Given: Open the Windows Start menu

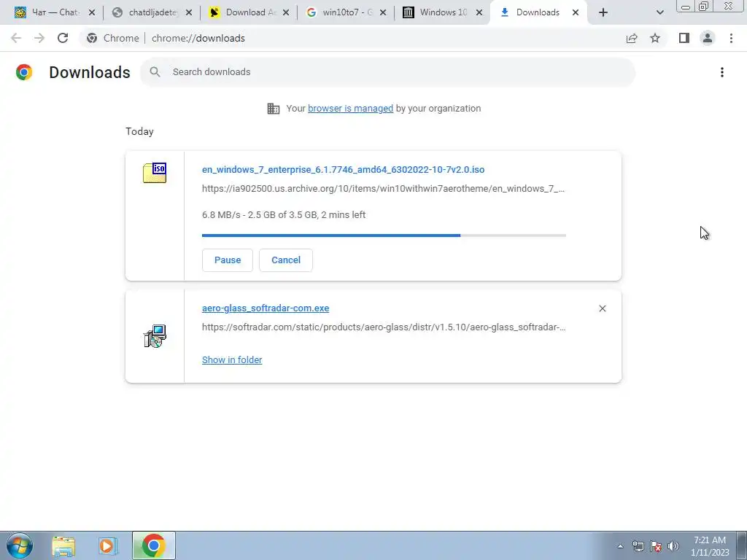Looking at the screenshot, I should [20, 545].
